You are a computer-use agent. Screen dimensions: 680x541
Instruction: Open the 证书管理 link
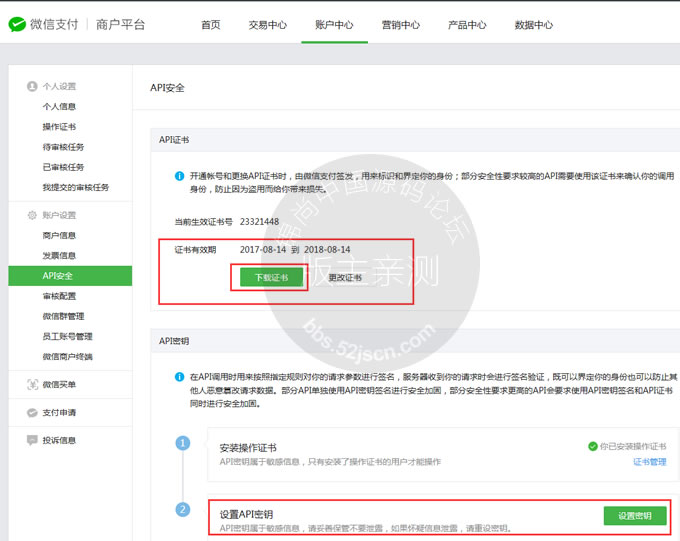pyautogui.click(x=649, y=462)
